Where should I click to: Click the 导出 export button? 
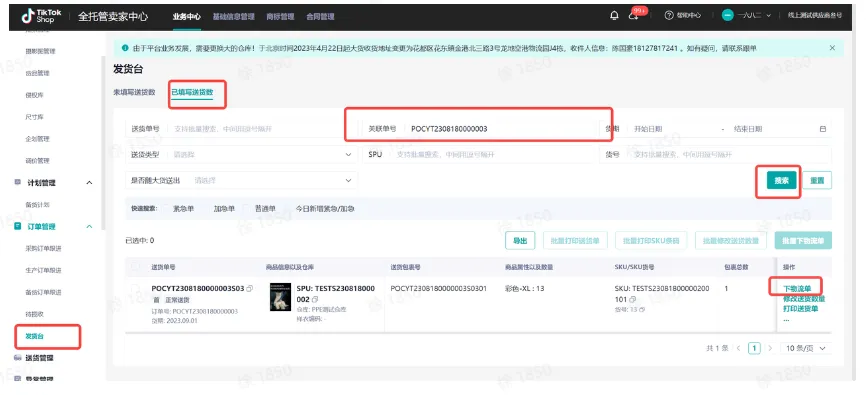(520, 241)
